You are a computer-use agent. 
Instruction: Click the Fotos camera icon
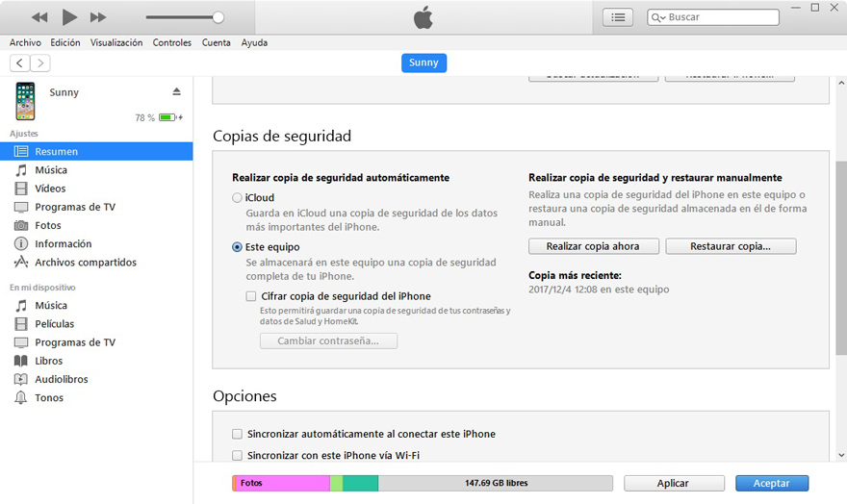[21, 226]
